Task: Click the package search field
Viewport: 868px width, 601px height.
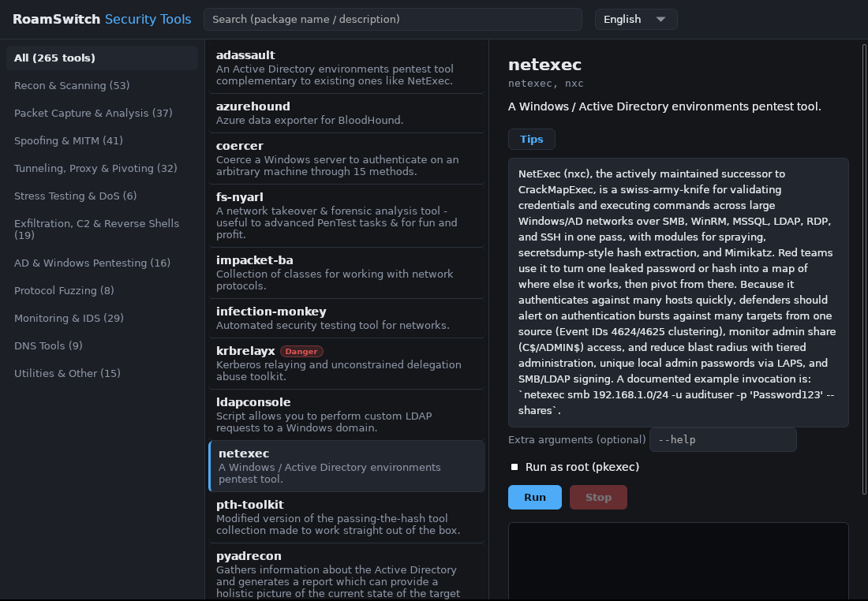Action: (x=392, y=20)
